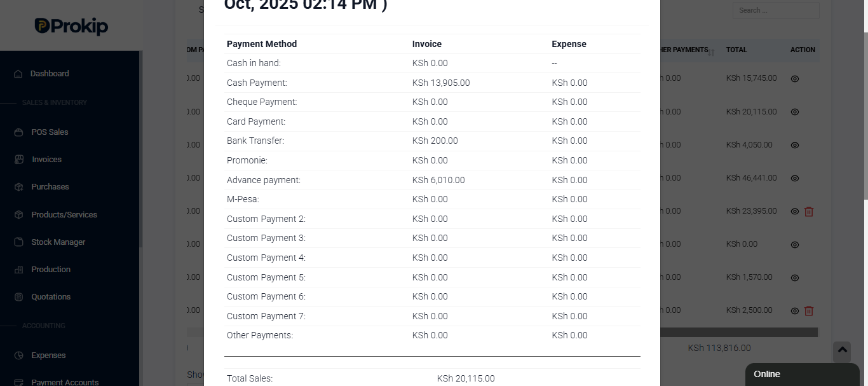Click the POS Sales basket icon

pos(18,132)
